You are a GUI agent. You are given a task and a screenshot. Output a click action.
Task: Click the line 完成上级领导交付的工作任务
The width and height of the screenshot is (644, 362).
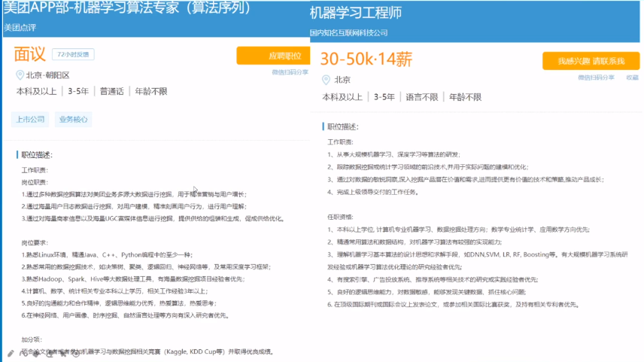(373, 192)
